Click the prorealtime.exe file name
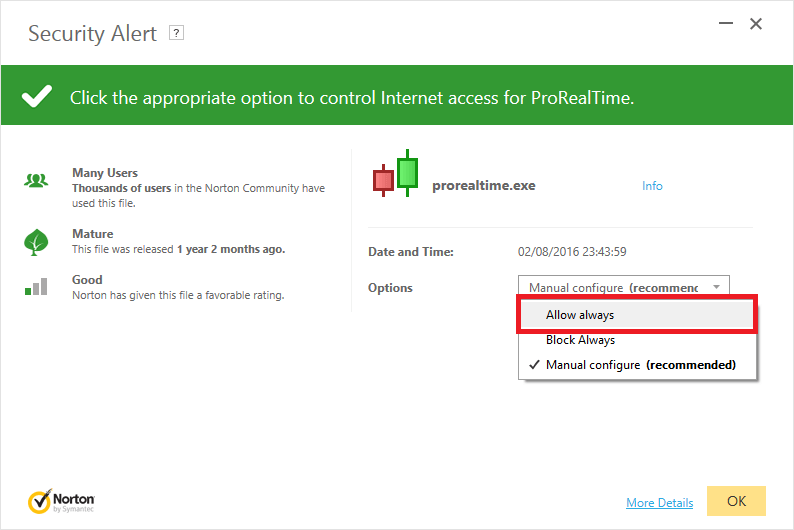The image size is (794, 530). click(483, 186)
